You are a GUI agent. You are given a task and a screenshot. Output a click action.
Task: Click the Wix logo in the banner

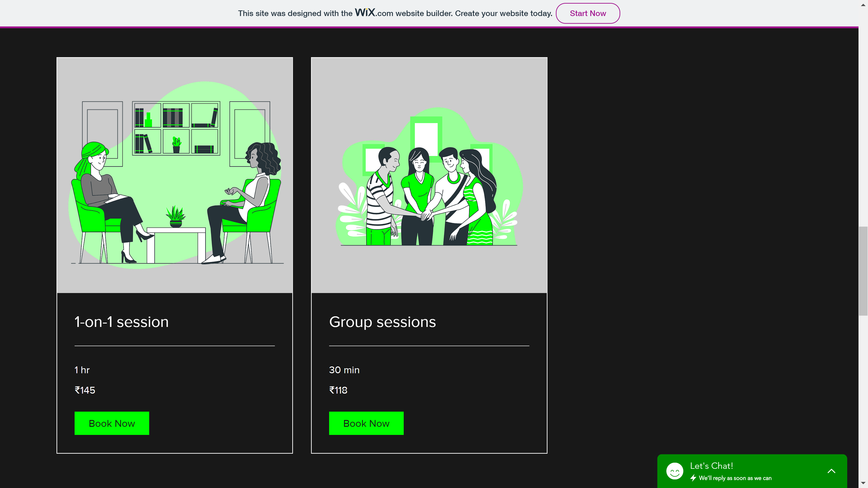click(365, 12)
